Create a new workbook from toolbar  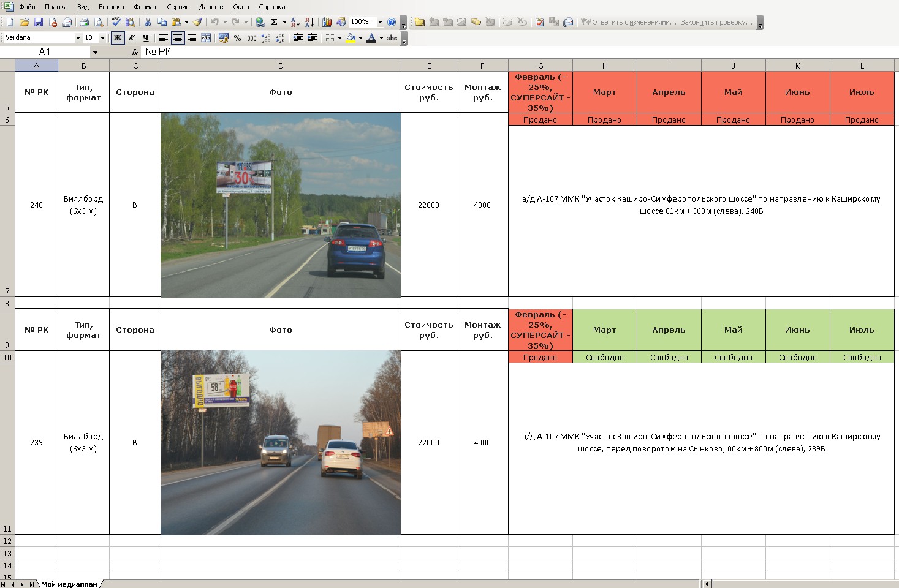[x=10, y=22]
